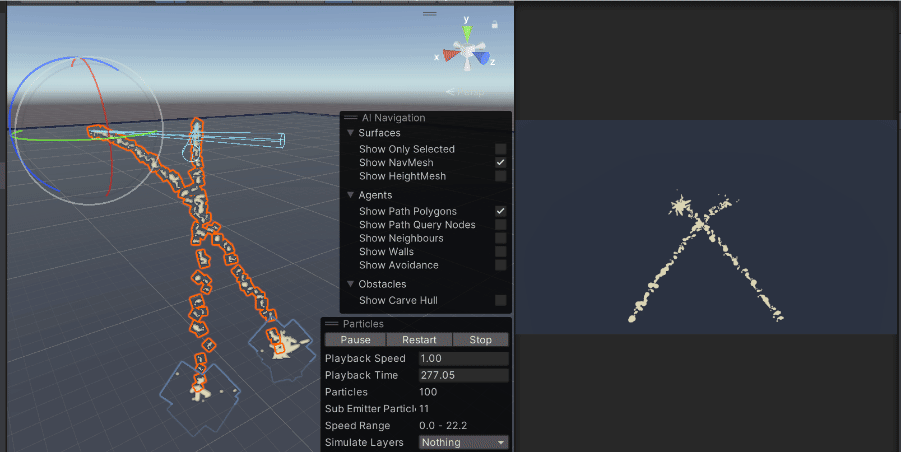Click the Playback Speed field
The width and height of the screenshot is (901, 452).
pyautogui.click(x=463, y=358)
